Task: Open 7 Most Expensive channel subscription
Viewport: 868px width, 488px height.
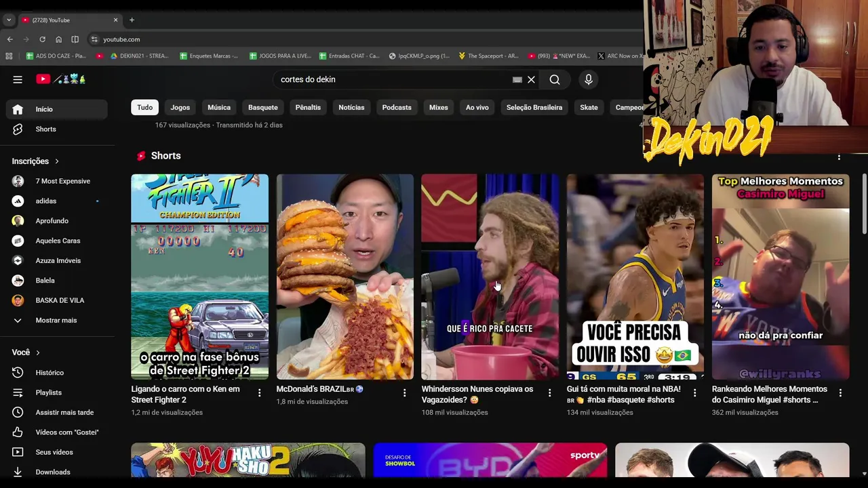Action: [x=57, y=181]
